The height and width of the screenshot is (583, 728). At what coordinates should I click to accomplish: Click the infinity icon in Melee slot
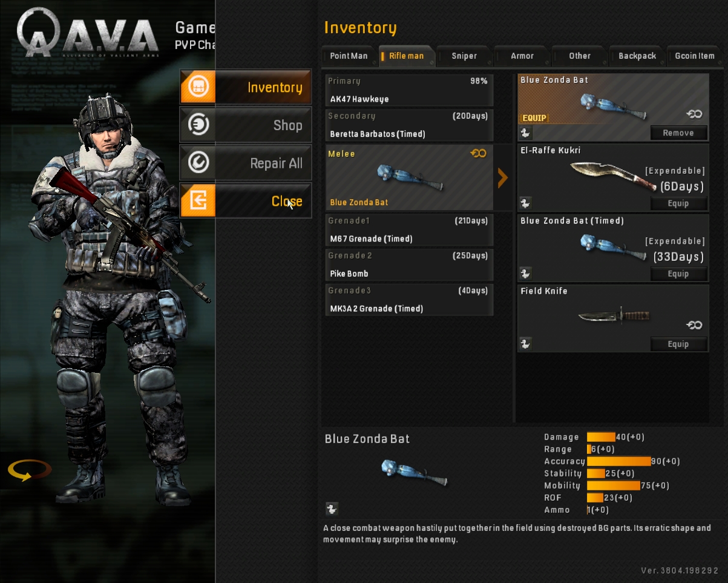tap(478, 154)
